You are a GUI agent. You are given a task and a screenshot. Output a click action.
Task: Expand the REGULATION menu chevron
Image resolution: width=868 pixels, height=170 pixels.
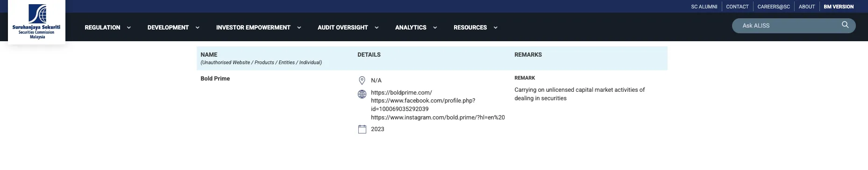point(129,28)
